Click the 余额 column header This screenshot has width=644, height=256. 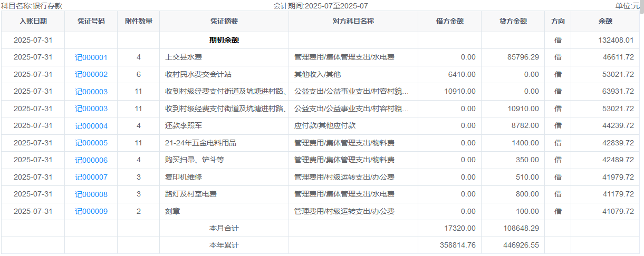tap(605, 22)
